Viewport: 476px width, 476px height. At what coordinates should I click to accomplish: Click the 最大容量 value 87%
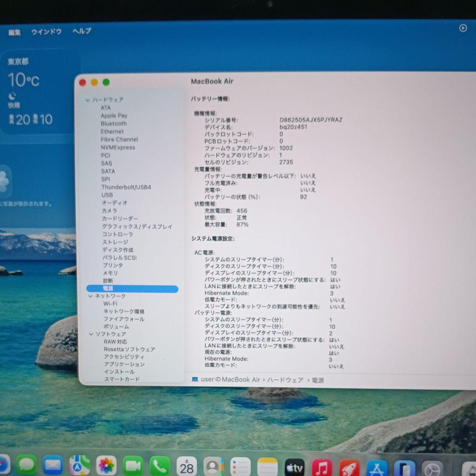[242, 225]
